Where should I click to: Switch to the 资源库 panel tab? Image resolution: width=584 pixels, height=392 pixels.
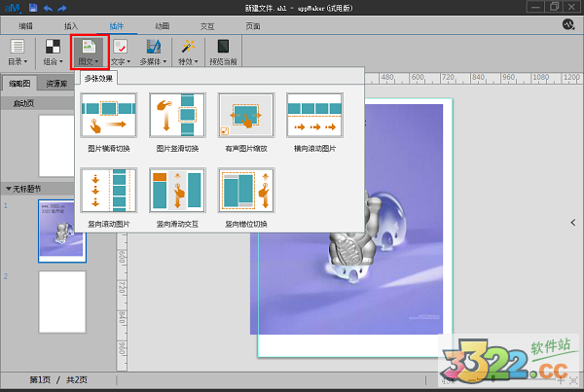(57, 84)
